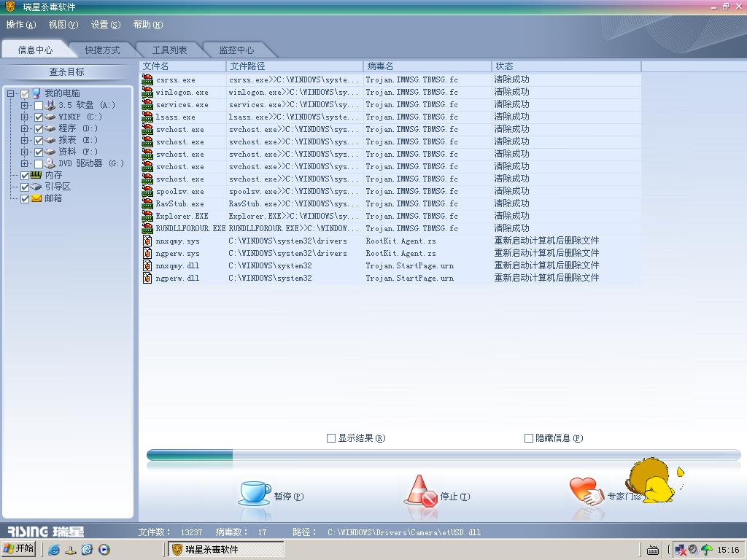Switch to the 工具列表 tab
The width and height of the screenshot is (747, 560).
point(169,50)
